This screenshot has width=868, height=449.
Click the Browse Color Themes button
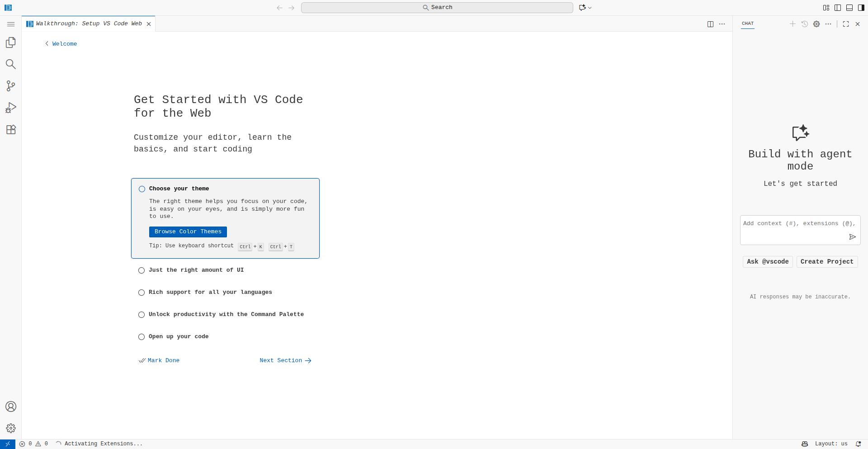[x=188, y=232]
